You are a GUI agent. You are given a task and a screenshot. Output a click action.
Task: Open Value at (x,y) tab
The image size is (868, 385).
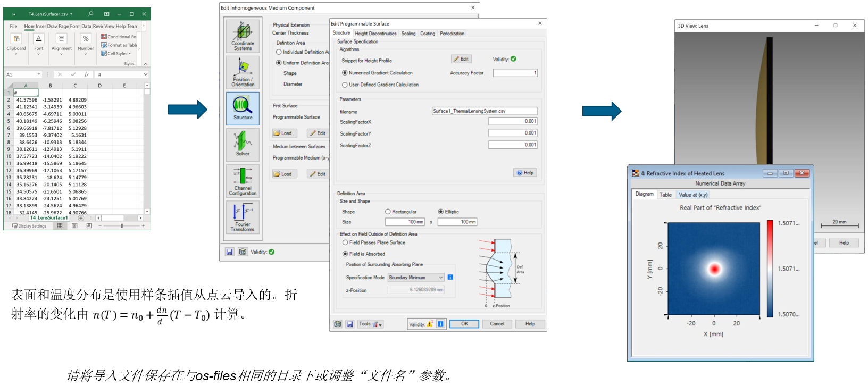coord(693,195)
